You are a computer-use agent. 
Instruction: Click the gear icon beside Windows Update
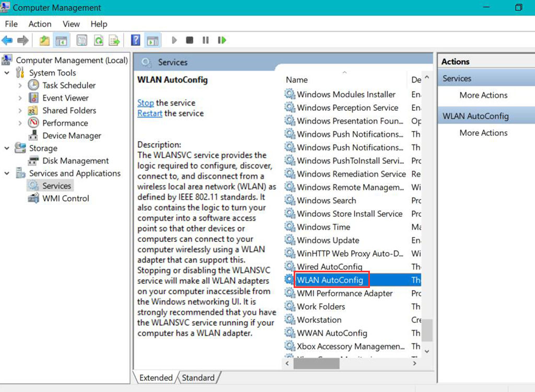point(289,240)
